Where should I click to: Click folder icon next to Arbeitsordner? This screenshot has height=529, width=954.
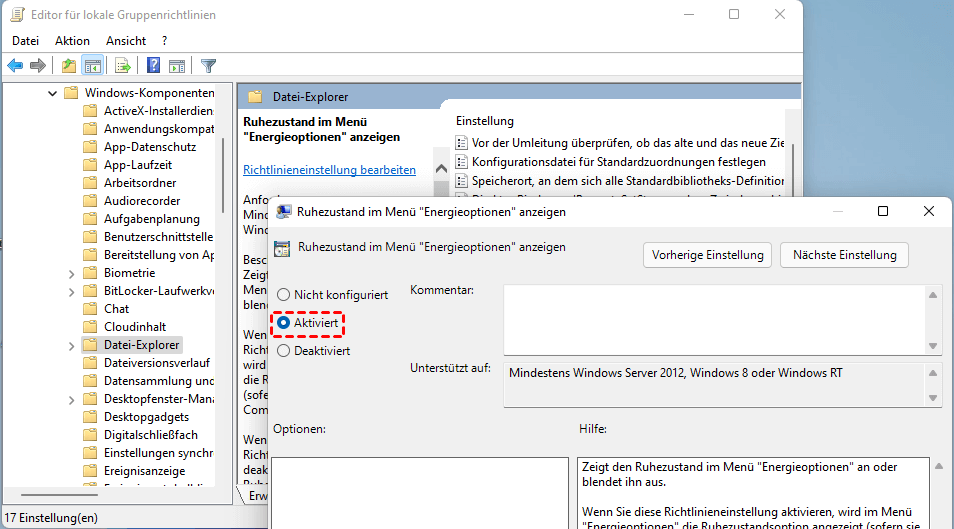point(90,183)
